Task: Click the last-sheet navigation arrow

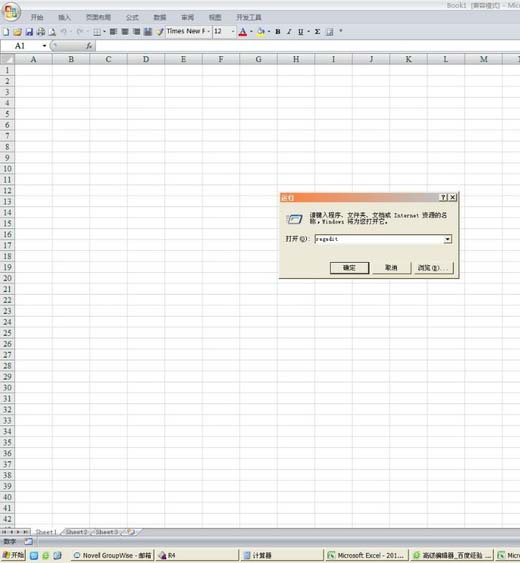Action: 26,532
